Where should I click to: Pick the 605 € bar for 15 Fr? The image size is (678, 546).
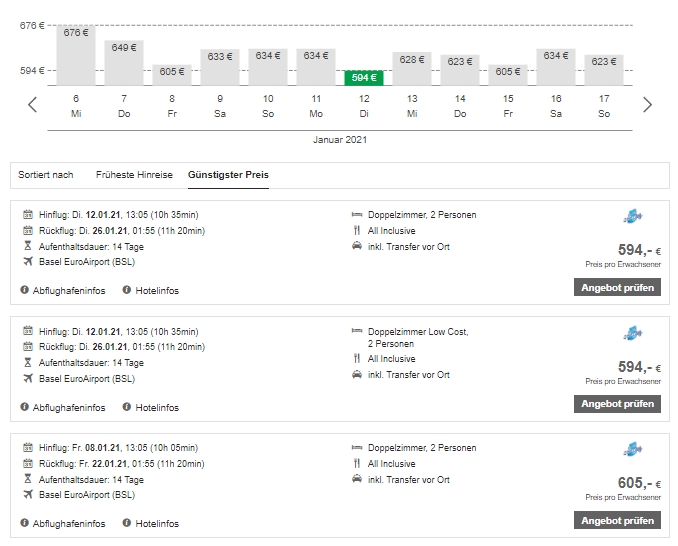[x=508, y=74]
